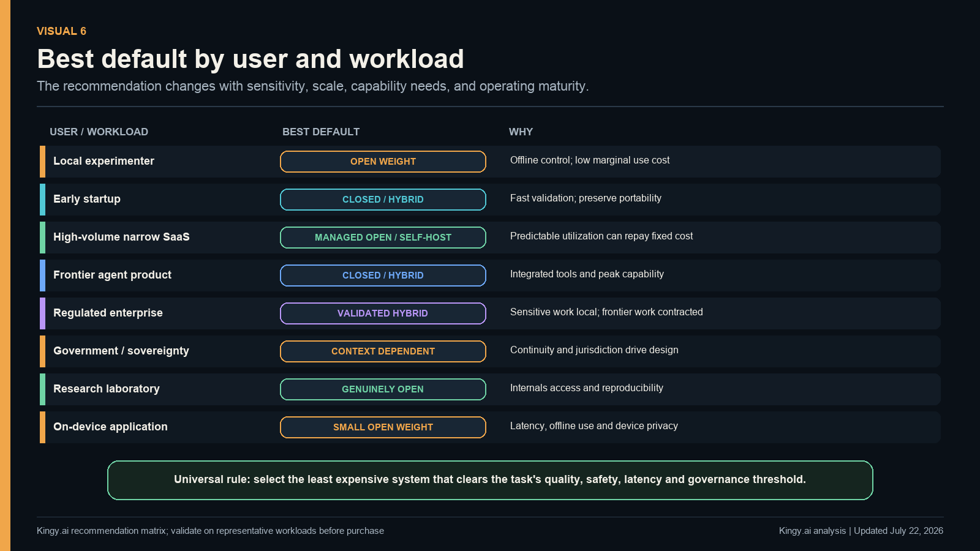Click the subtitle about sensitivity and scale
Image resolution: width=980 pixels, height=551 pixels.
tap(313, 86)
